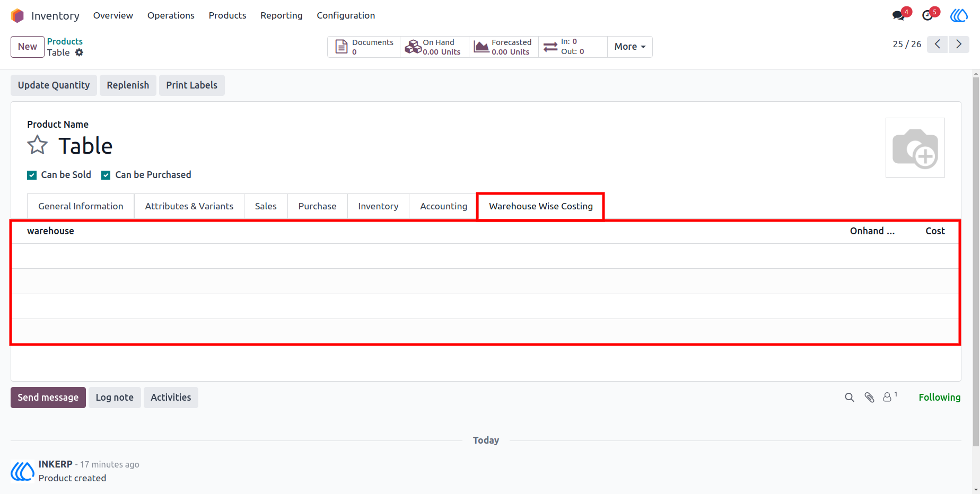This screenshot has width=980, height=494.
Task: Switch to the General Information tab
Action: pyautogui.click(x=81, y=206)
